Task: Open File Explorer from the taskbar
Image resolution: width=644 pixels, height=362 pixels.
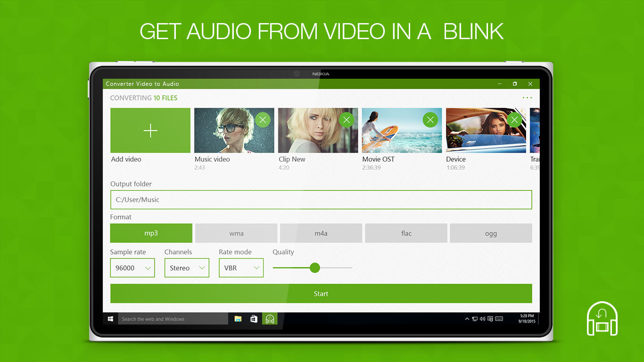Action: tap(238, 319)
